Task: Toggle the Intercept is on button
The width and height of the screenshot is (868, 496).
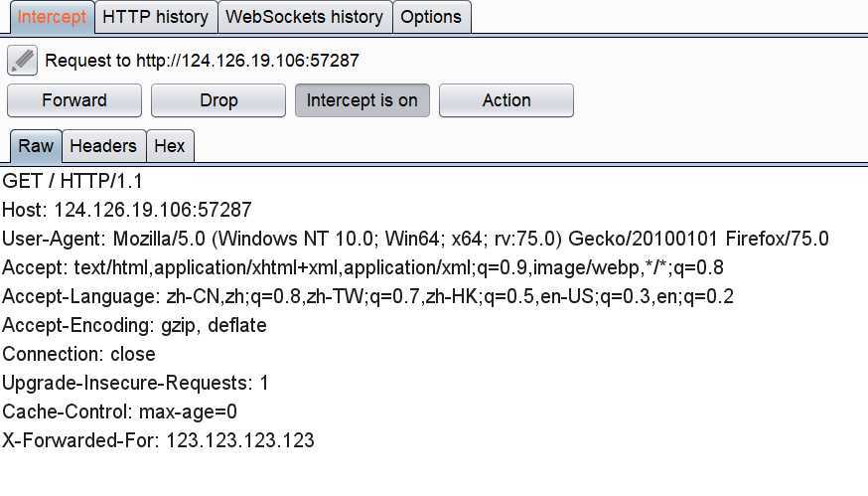Action: click(x=362, y=100)
